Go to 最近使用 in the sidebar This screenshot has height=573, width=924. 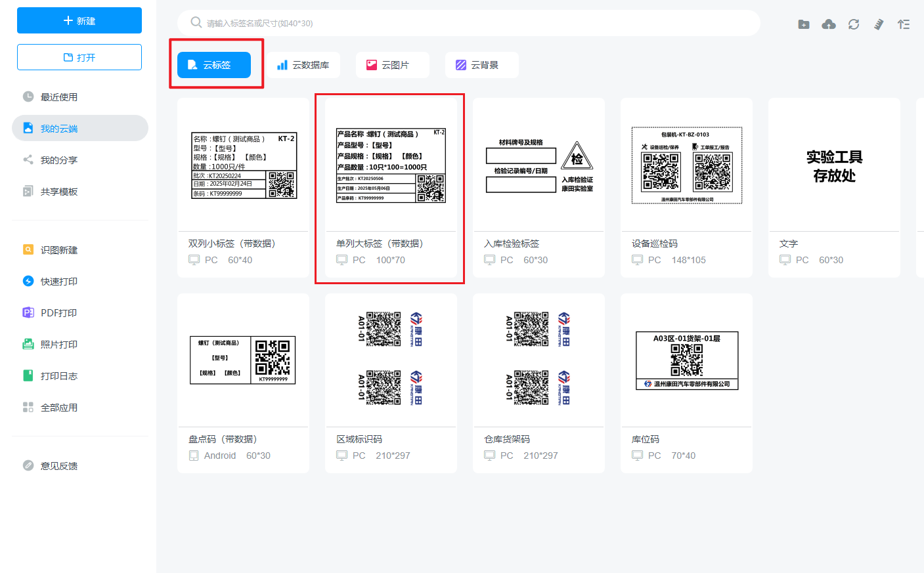pos(58,97)
